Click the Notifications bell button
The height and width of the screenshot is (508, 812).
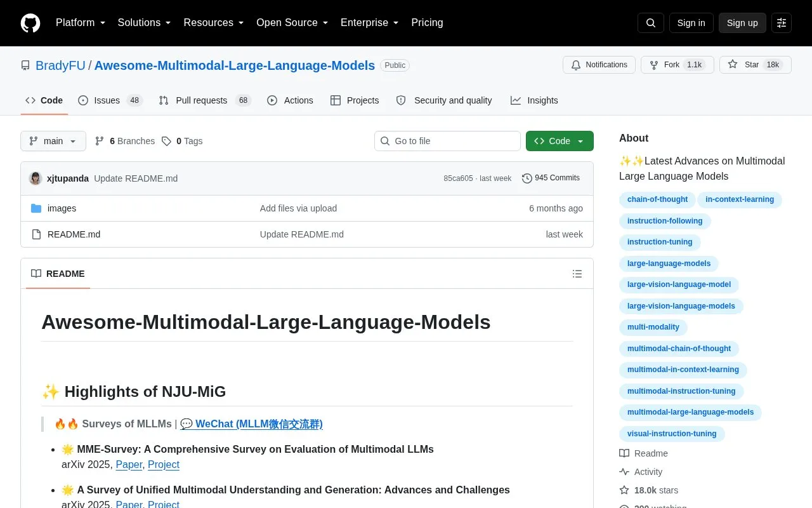599,65
